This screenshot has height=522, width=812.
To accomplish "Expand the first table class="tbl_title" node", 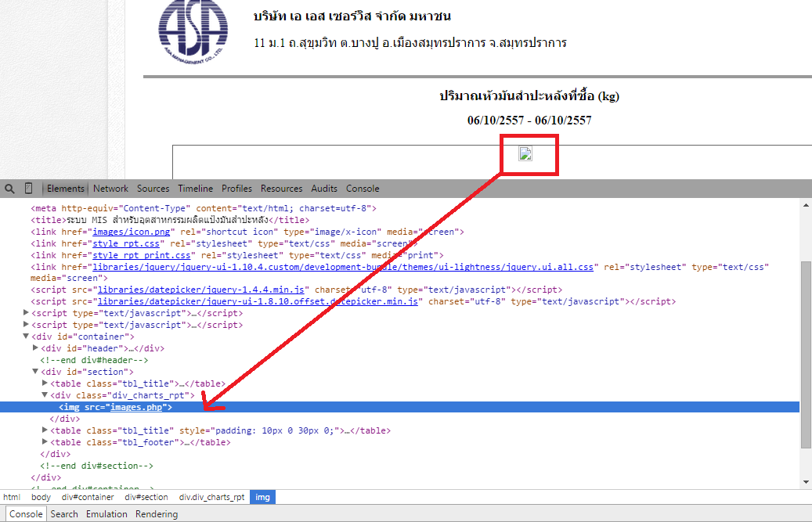I will [x=45, y=383].
